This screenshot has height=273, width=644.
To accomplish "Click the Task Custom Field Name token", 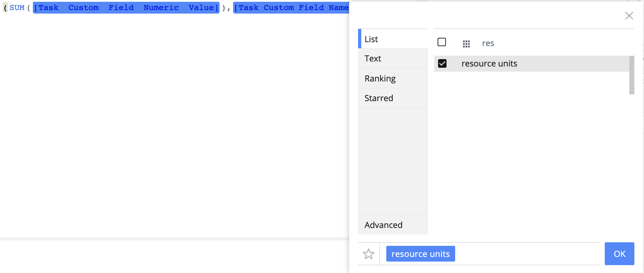I will coord(291,8).
